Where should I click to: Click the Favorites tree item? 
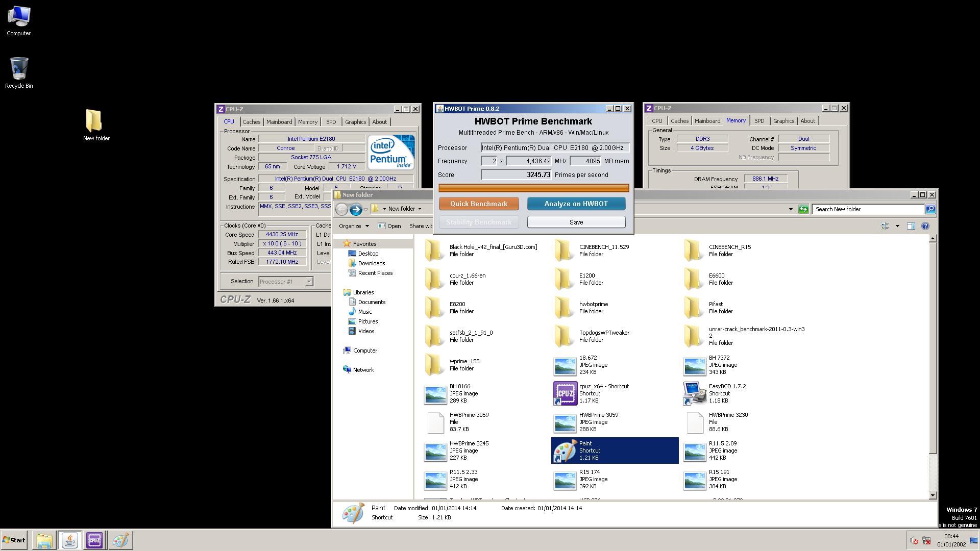[364, 244]
